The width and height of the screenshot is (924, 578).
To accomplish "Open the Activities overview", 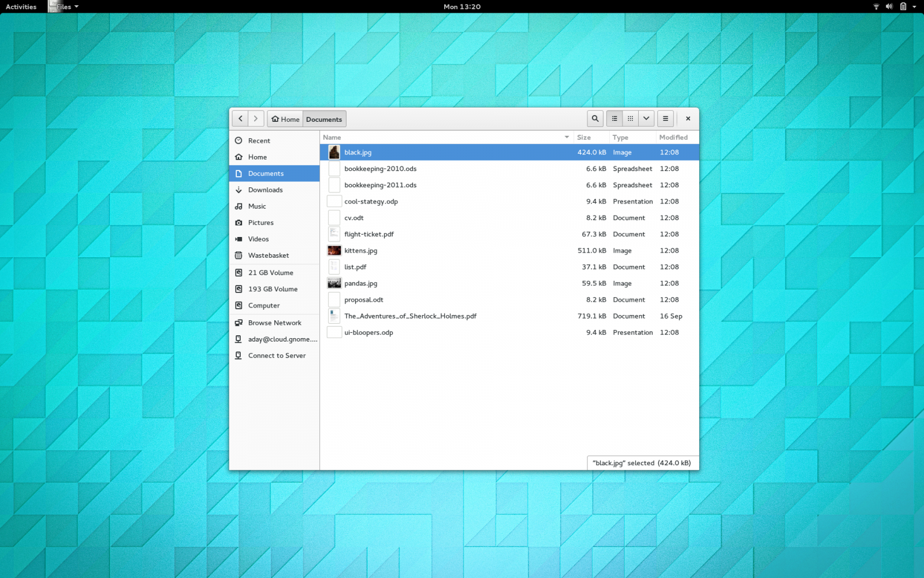I will coord(21,7).
